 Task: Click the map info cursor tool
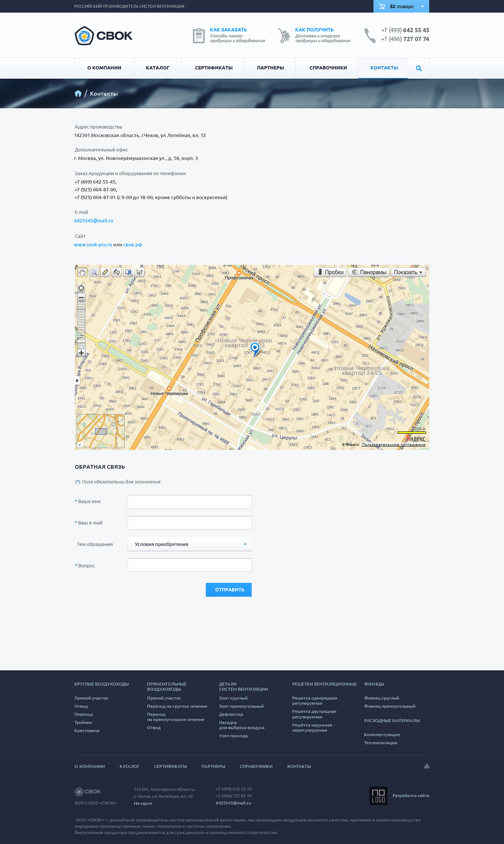pyautogui.click(x=139, y=272)
